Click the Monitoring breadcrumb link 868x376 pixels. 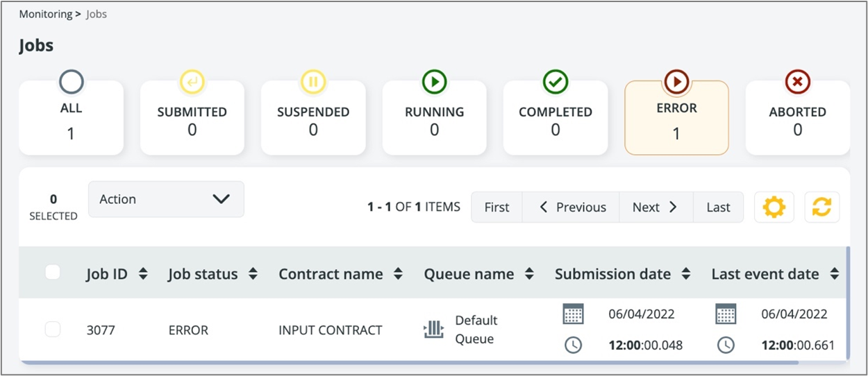point(45,14)
